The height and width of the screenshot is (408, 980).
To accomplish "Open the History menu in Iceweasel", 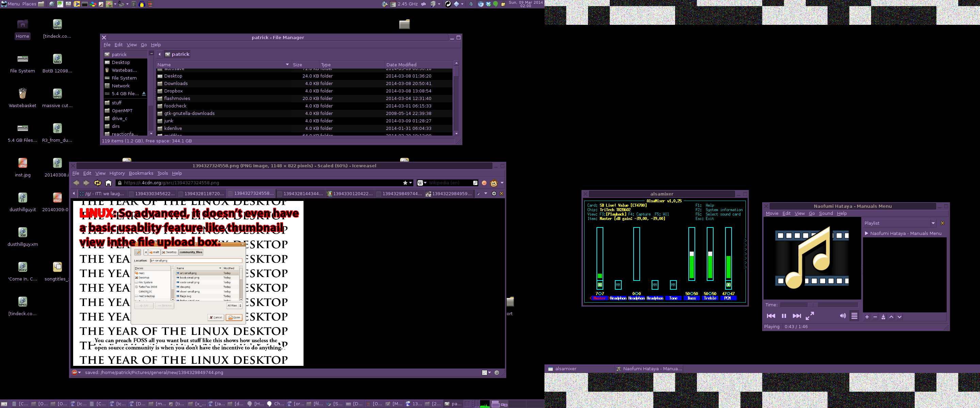I will click(x=117, y=173).
